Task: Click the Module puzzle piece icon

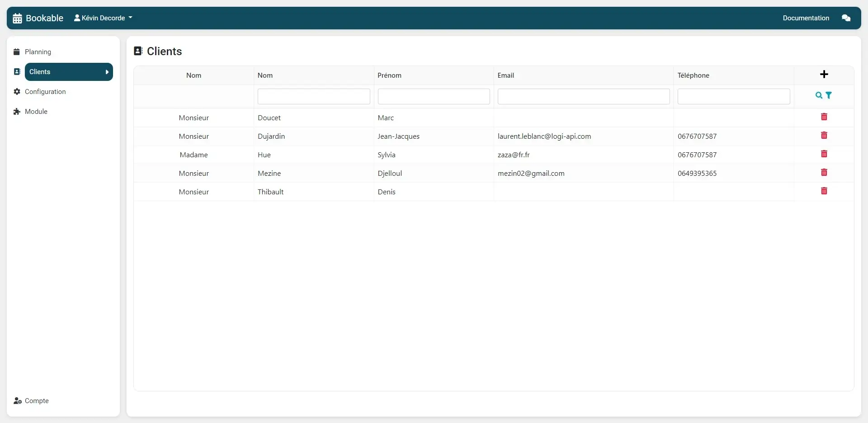Action: tap(17, 112)
